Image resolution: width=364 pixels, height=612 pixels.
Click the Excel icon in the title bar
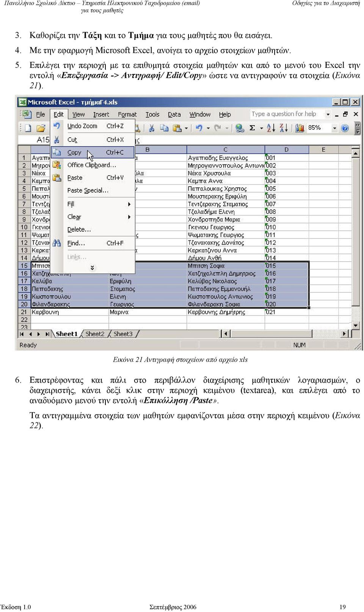(x=22, y=102)
